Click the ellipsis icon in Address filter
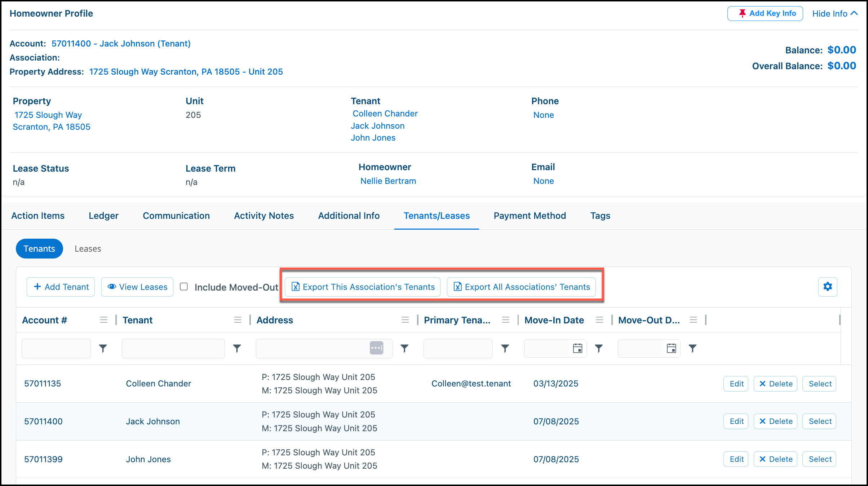 376,348
